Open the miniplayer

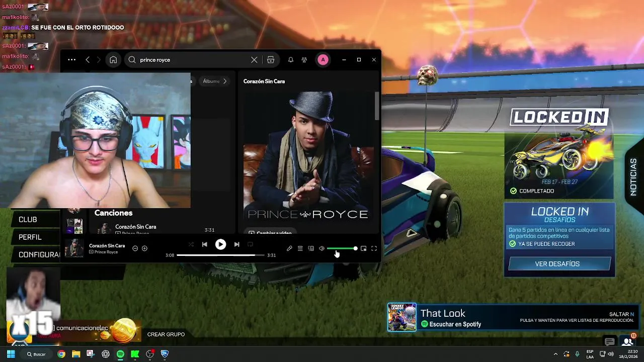[x=363, y=248]
